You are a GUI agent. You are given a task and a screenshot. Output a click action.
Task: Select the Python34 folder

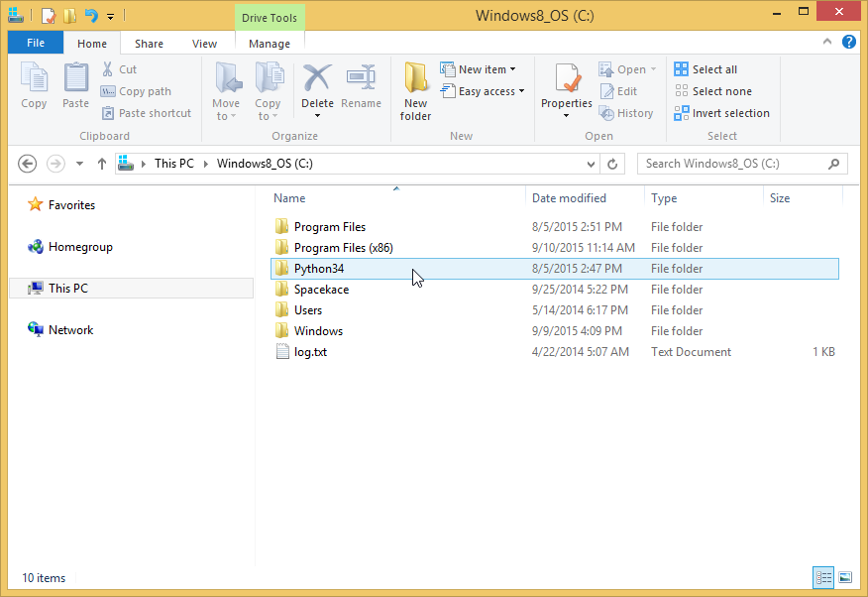coord(554,269)
